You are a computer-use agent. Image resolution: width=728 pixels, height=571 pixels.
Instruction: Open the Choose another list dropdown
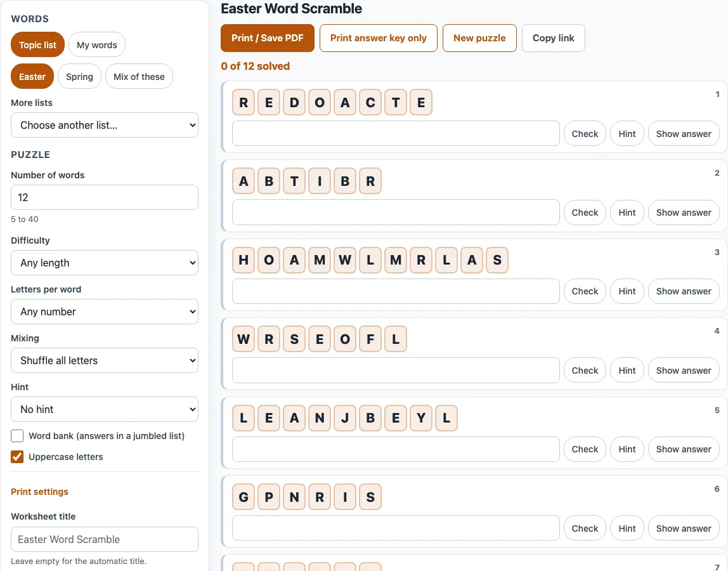tap(105, 125)
